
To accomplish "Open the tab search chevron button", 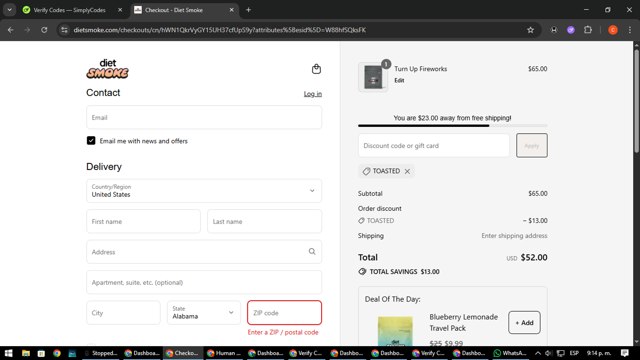I will 9,10.
